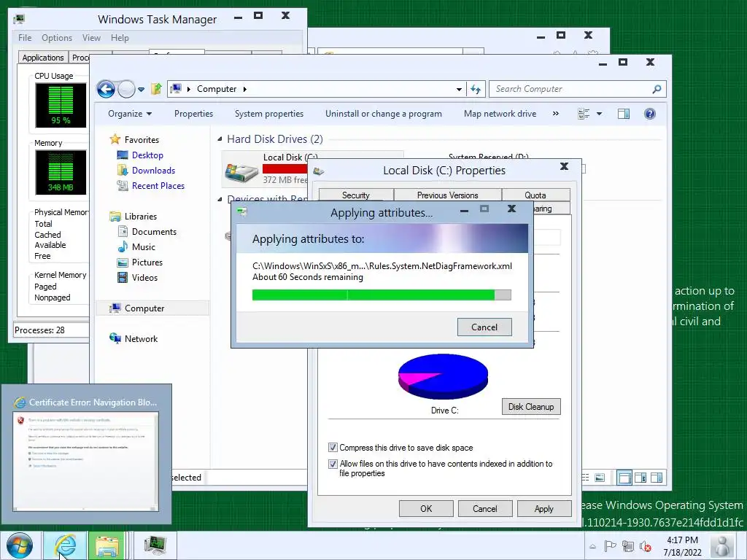Open the Documents library

(154, 231)
